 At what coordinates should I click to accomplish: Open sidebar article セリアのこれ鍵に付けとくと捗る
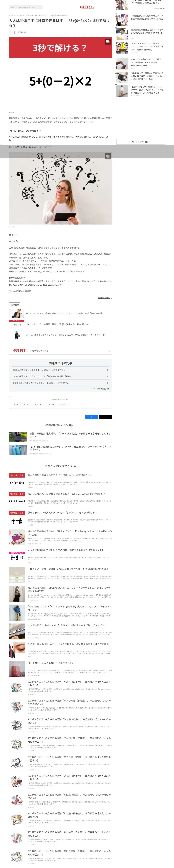click(147, 62)
